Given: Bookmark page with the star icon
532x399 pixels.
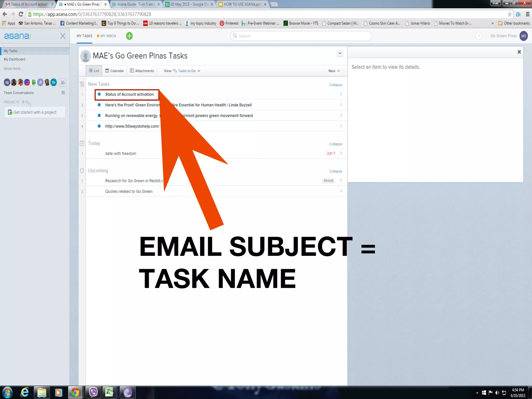Looking at the screenshot, I should (510, 14).
